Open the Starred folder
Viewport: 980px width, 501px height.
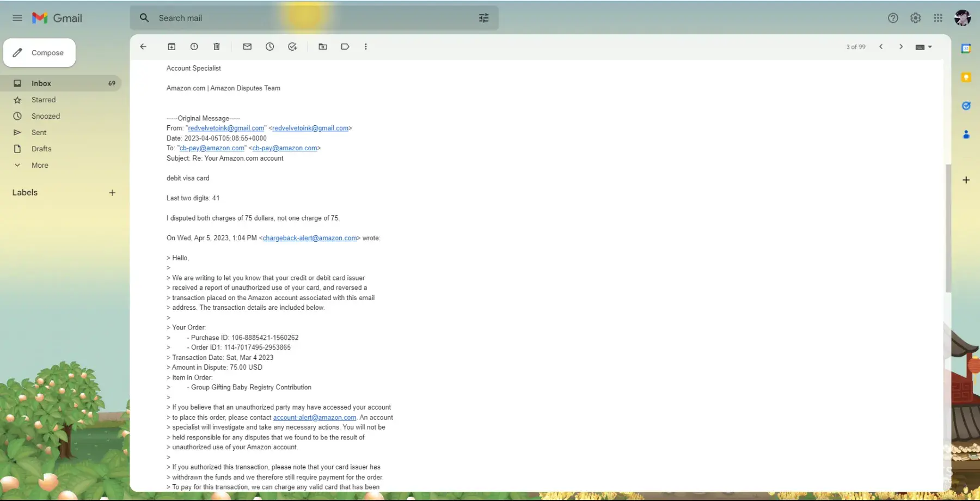coord(44,100)
